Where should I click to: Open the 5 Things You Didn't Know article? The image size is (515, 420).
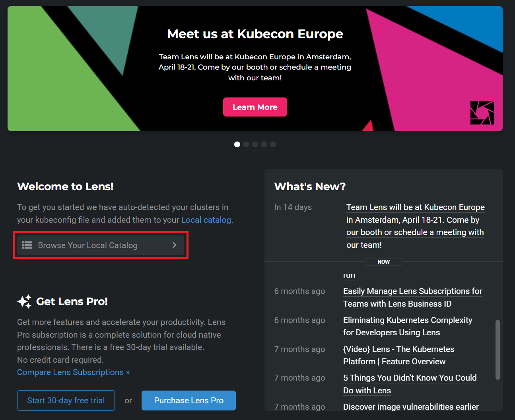410,384
